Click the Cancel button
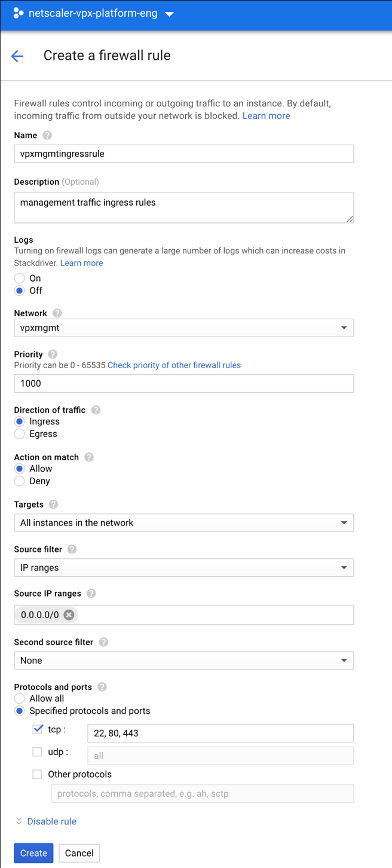The width and height of the screenshot is (392, 868). coord(79,853)
